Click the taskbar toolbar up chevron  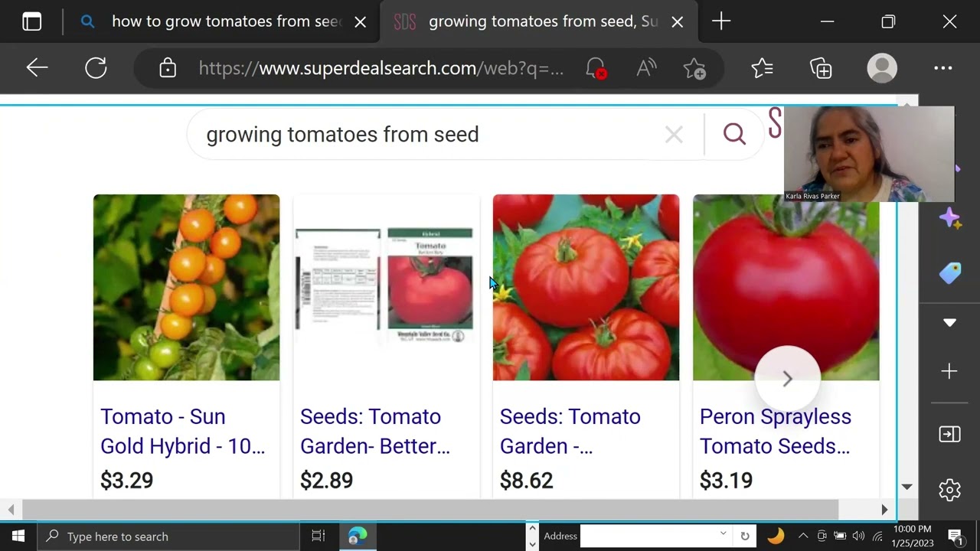(x=532, y=528)
